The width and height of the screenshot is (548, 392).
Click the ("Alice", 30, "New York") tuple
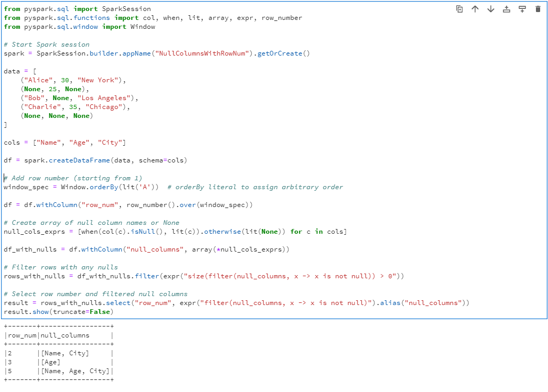coord(73,80)
